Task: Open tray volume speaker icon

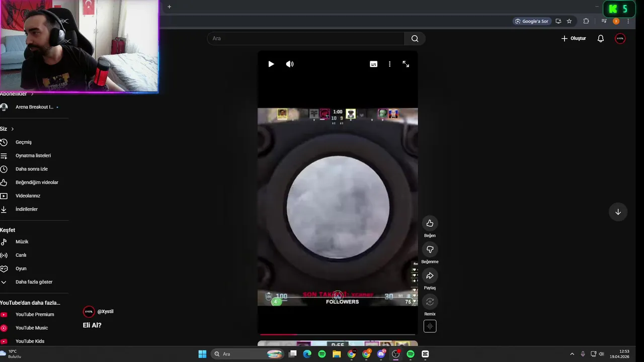Action: click(x=601, y=354)
